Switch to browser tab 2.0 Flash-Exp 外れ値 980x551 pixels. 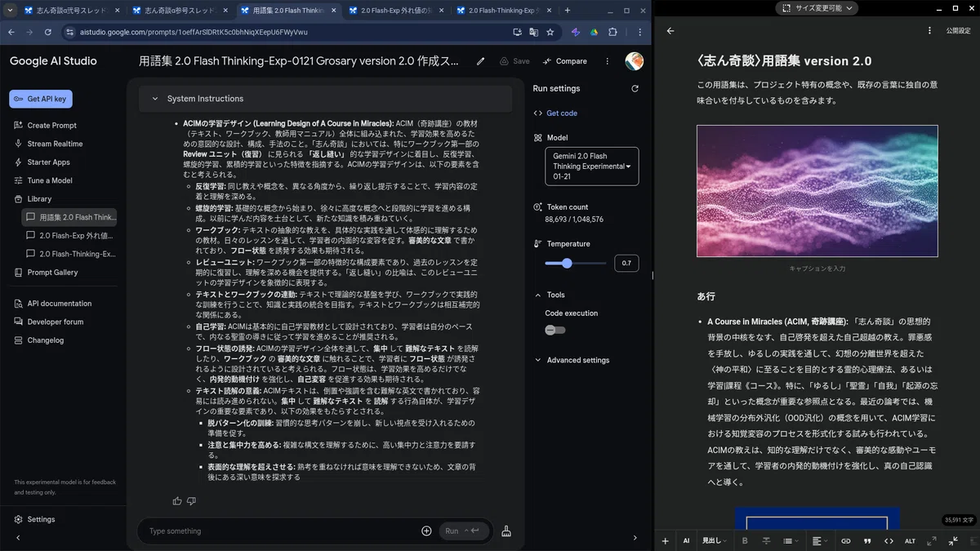pyautogui.click(x=395, y=11)
